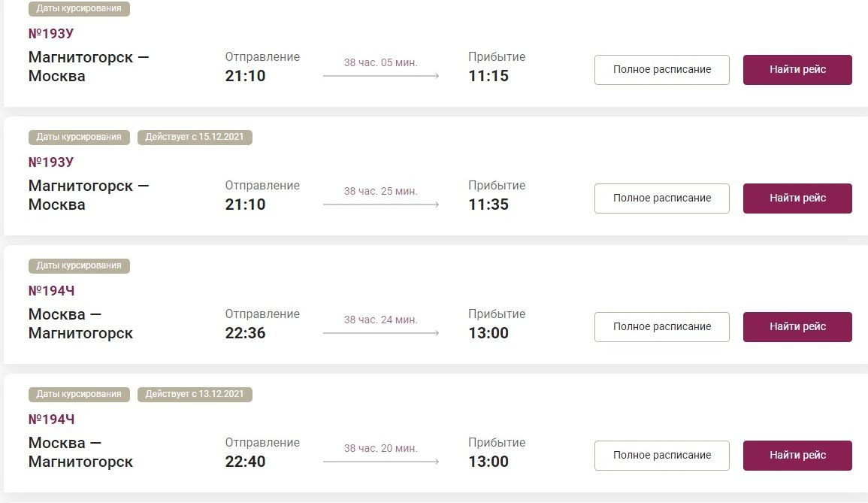Open 'Полное расписание' for the 22:36 departure train

click(661, 327)
